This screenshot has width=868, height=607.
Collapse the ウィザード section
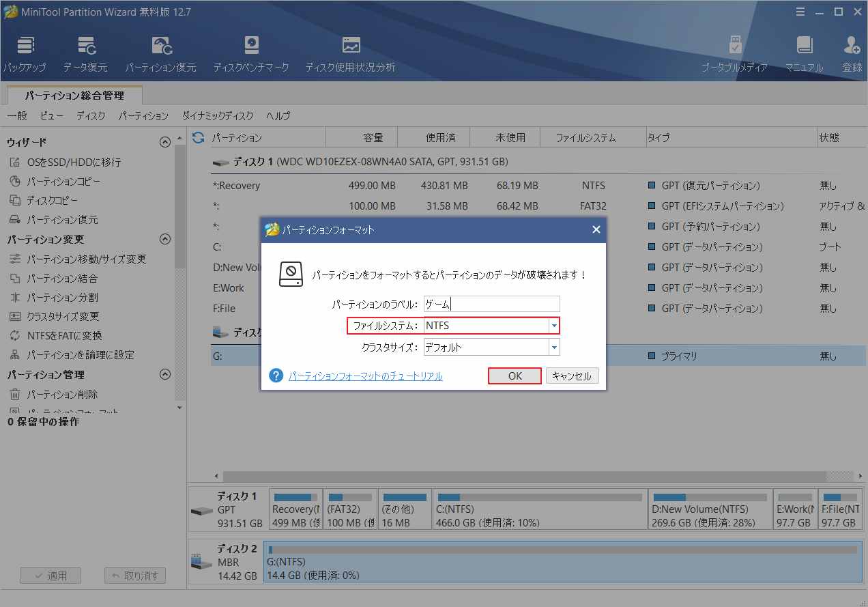click(164, 141)
